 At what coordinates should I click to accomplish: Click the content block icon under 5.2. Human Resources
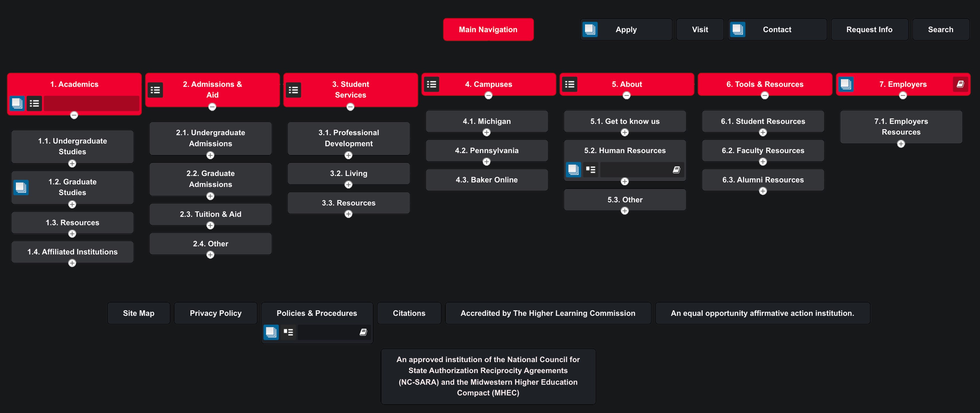pyautogui.click(x=590, y=170)
